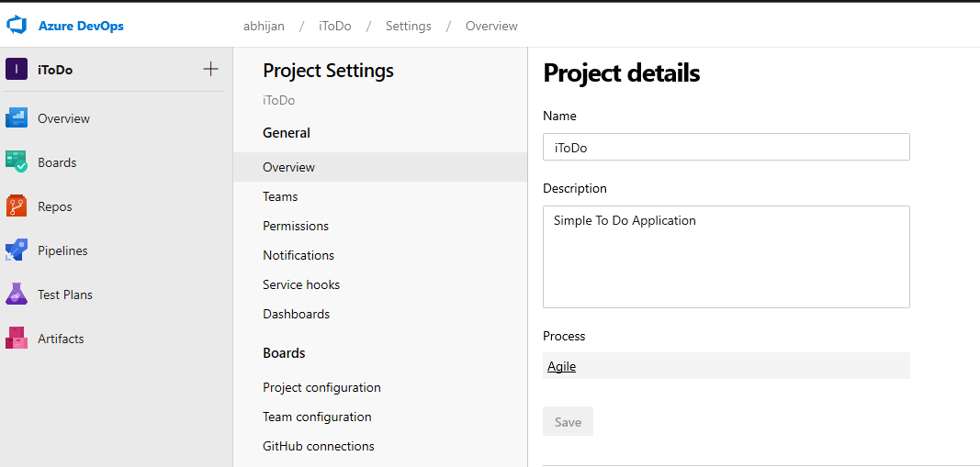Click the Azure DevOps logo icon
Screen dimensions: 980x467
(17, 26)
